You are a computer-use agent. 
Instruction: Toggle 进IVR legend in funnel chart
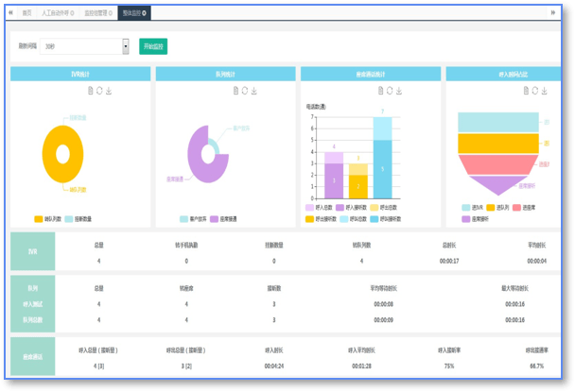[x=472, y=206]
